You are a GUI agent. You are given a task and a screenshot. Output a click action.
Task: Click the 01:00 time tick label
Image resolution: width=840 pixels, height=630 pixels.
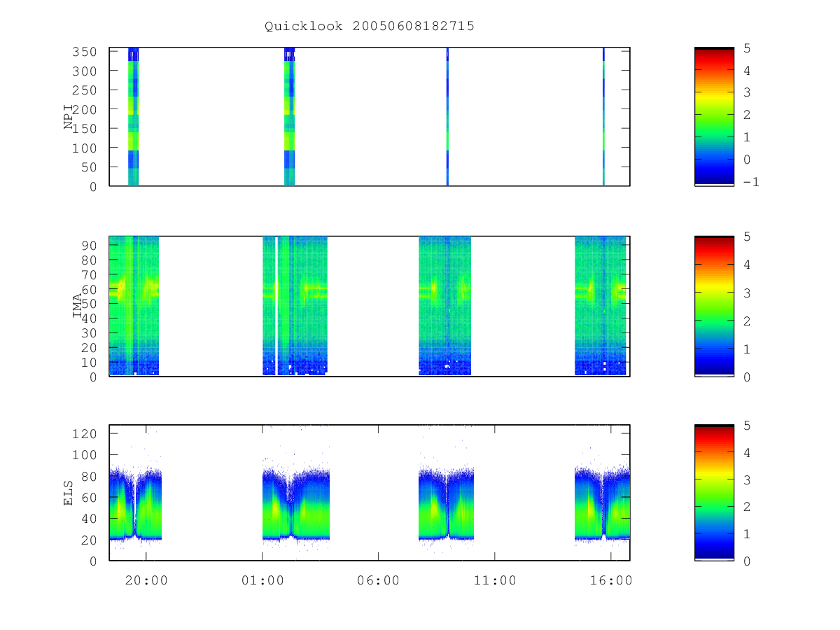(x=262, y=580)
